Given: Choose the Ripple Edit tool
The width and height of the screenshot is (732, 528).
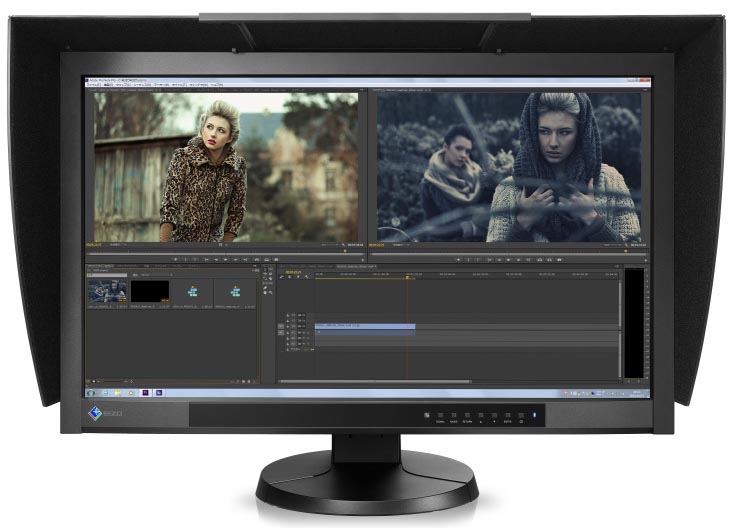Looking at the screenshot, I should (265, 274).
